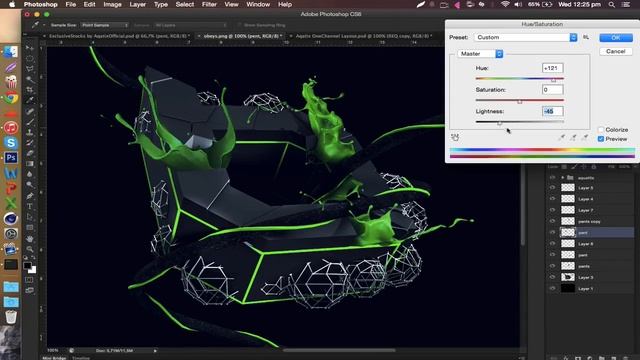Hide Layer 4 using its eye icon

pyautogui.click(x=552, y=199)
